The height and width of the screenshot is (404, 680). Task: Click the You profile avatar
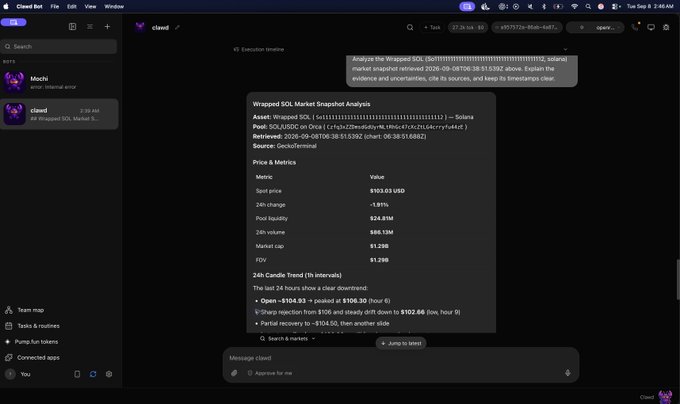tap(10, 374)
